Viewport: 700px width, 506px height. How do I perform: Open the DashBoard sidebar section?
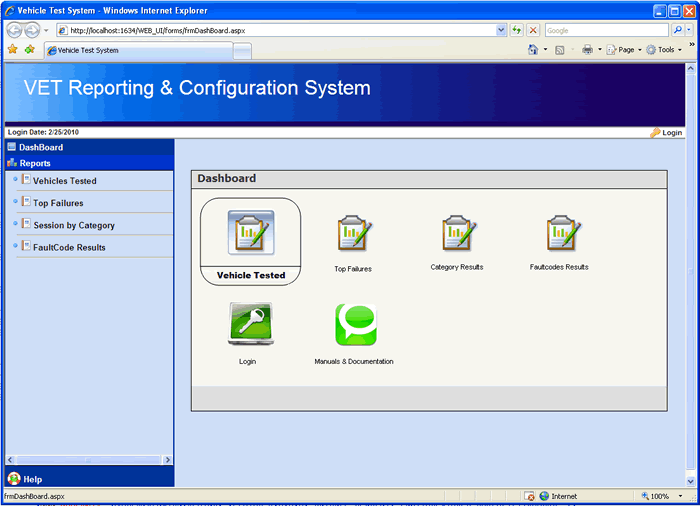(40, 147)
